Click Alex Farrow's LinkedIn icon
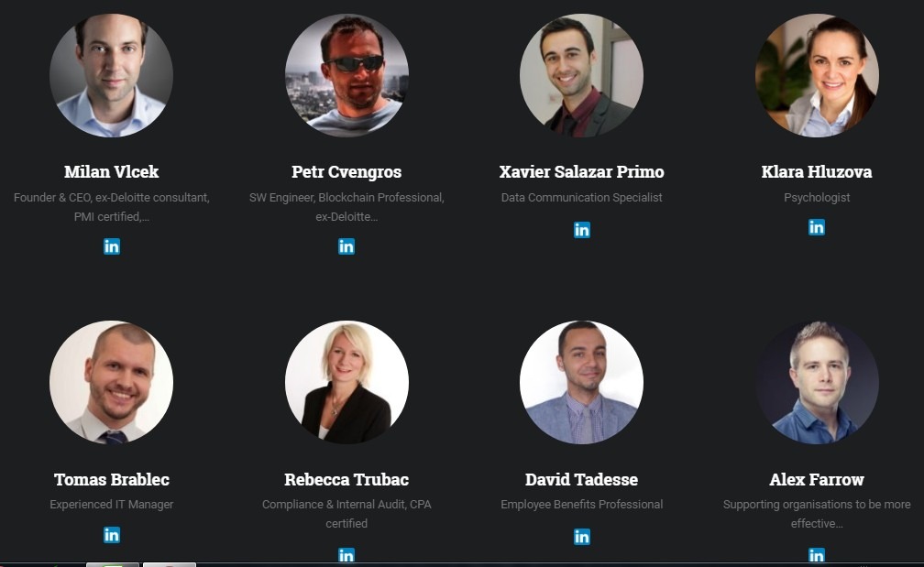 [x=817, y=555]
